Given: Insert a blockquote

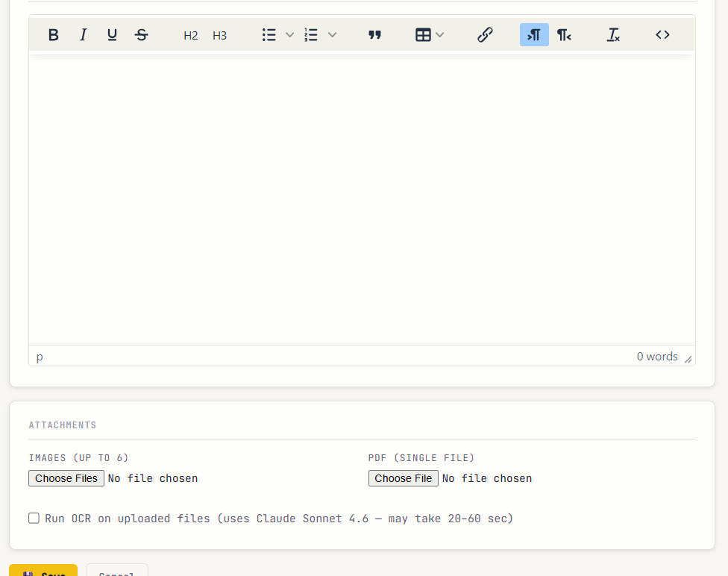Looking at the screenshot, I should pos(374,35).
